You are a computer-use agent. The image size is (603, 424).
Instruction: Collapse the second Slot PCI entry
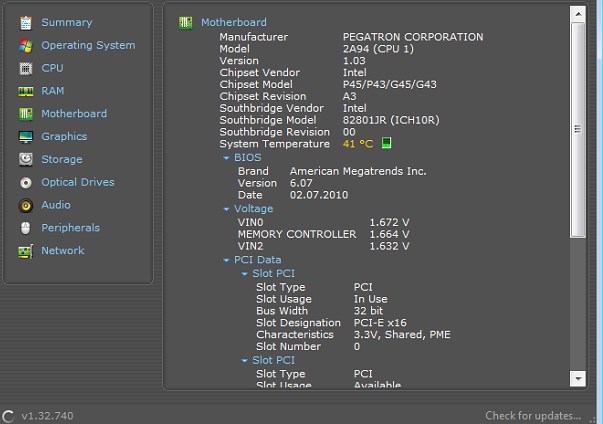(245, 361)
